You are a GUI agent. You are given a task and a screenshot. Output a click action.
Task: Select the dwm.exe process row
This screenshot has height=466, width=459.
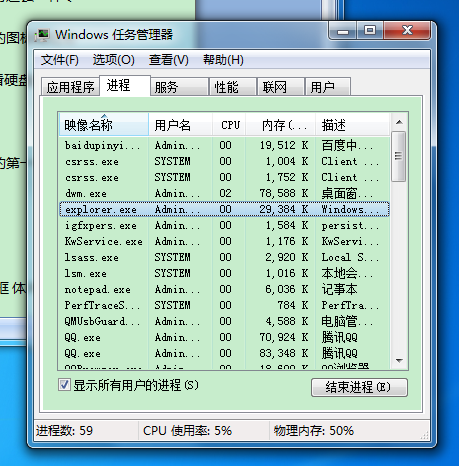click(224, 193)
